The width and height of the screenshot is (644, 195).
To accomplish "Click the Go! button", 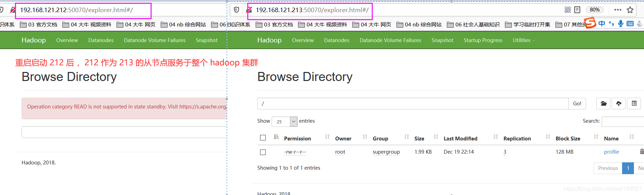I will coord(577,104).
